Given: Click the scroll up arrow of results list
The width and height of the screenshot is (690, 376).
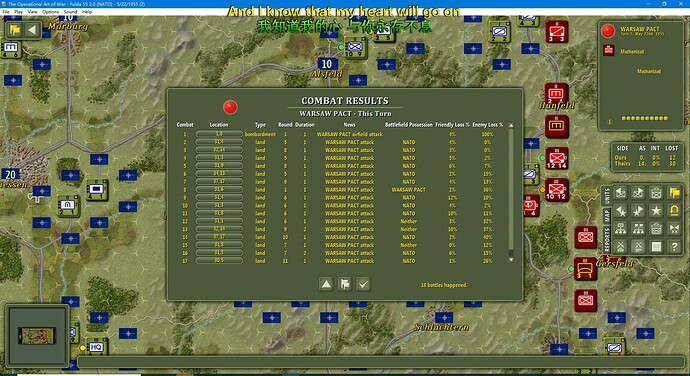Looking at the screenshot, I should pos(511,125).
